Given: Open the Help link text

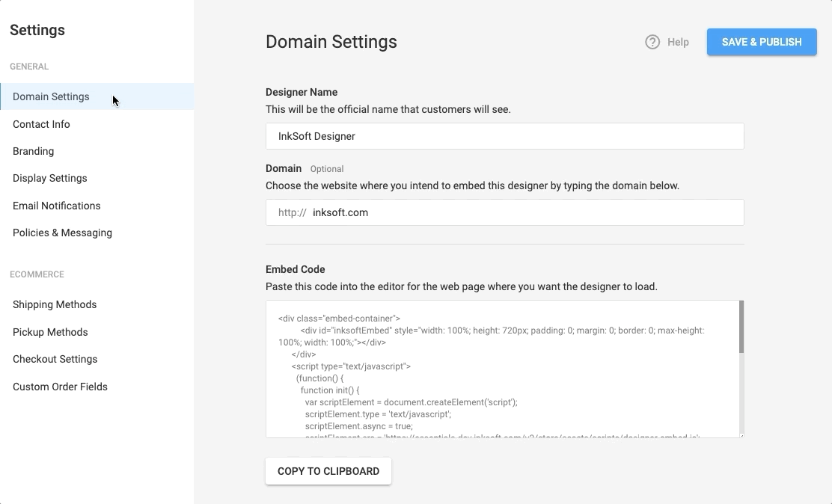Looking at the screenshot, I should click(678, 43).
